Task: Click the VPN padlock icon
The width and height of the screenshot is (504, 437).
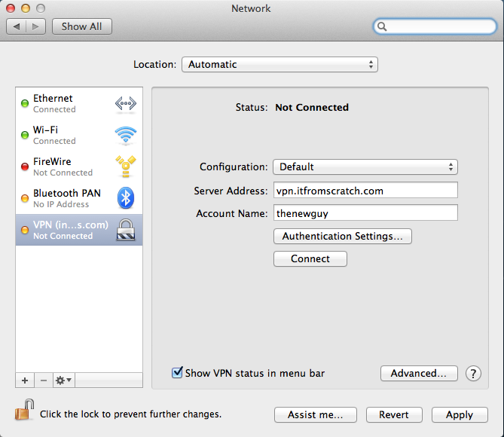Action: coord(126,230)
